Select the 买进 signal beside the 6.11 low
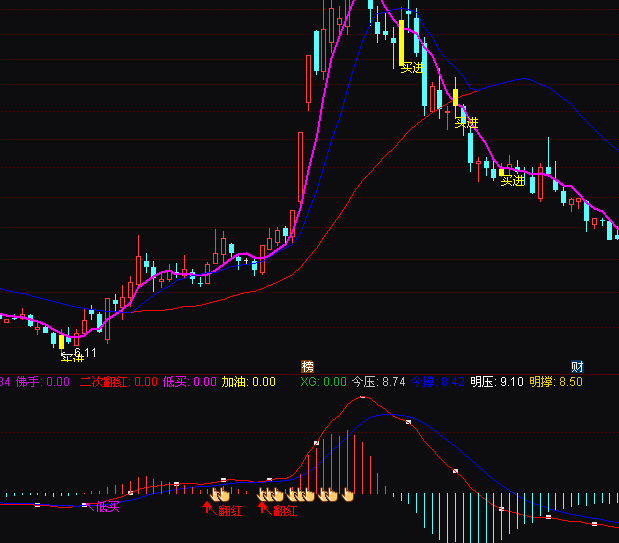Image resolution: width=619 pixels, height=543 pixels. point(71,357)
